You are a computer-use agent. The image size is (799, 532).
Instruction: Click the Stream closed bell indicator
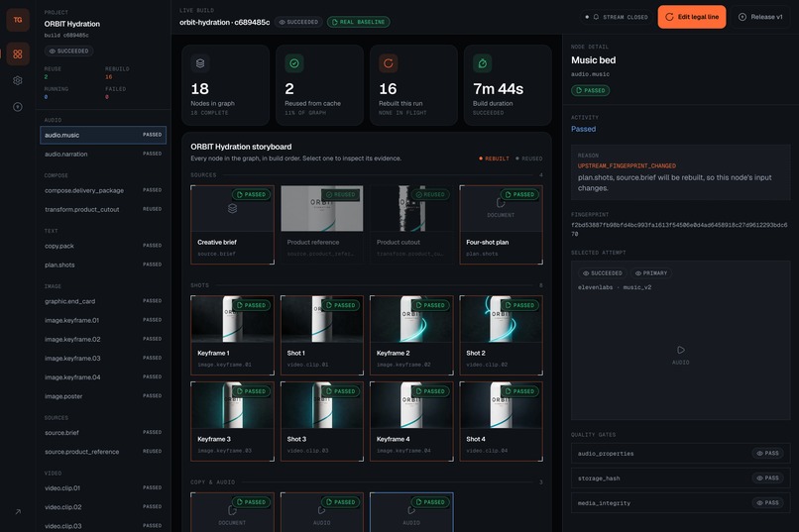tap(617, 17)
